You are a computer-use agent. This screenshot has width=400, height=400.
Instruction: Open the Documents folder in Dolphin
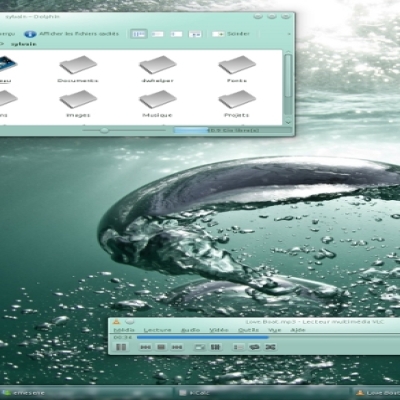coord(78,69)
